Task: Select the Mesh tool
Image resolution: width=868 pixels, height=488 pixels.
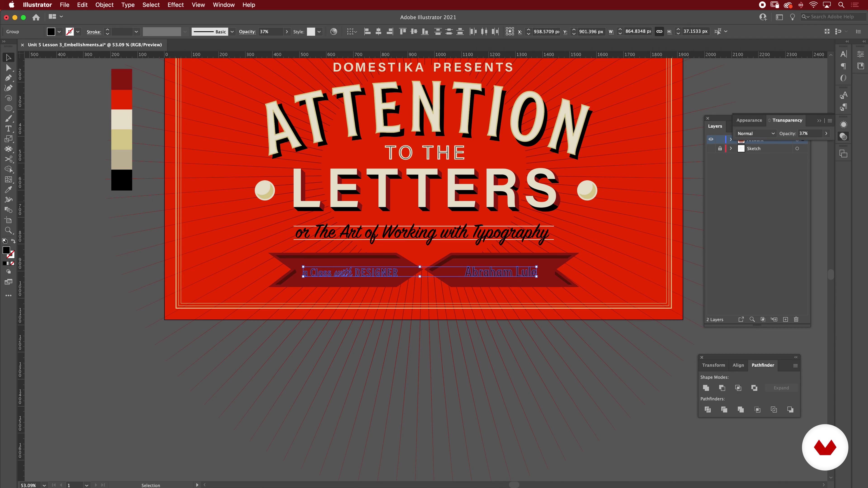Action: coord(8,180)
